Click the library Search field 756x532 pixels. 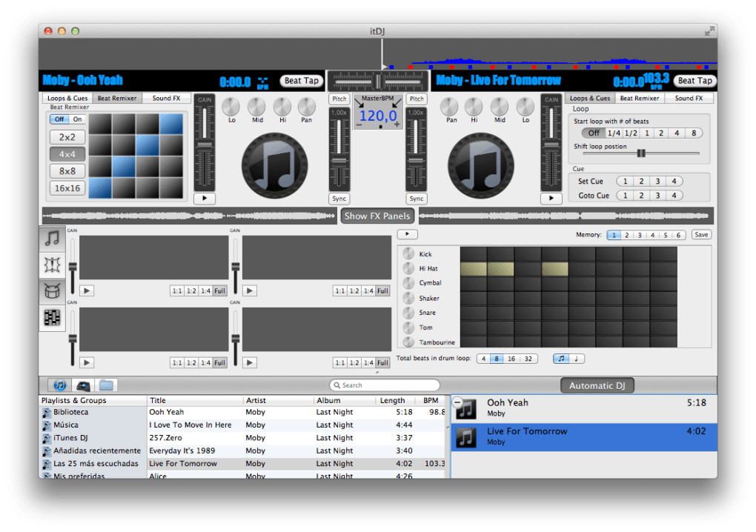pyautogui.click(x=385, y=385)
